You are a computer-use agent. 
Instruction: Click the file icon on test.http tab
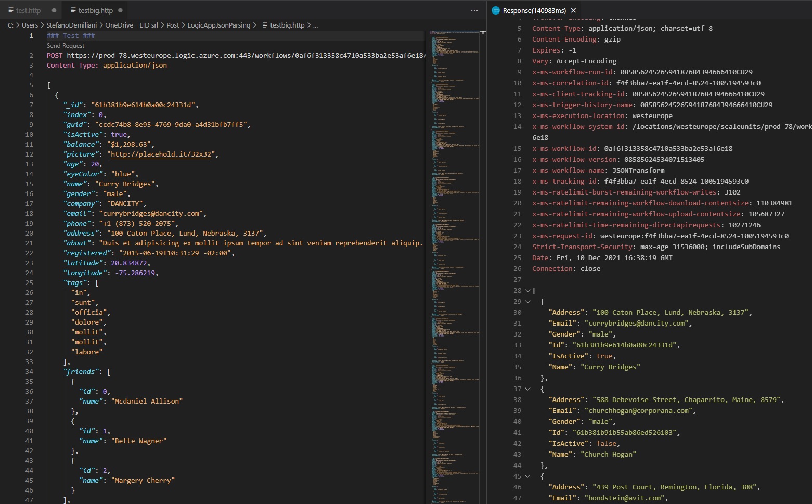[x=11, y=10]
